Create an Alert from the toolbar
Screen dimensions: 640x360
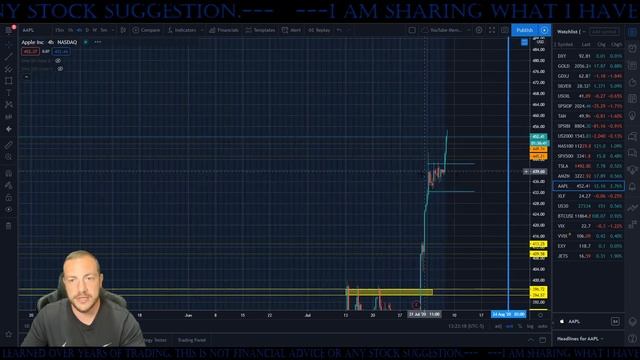(x=291, y=30)
